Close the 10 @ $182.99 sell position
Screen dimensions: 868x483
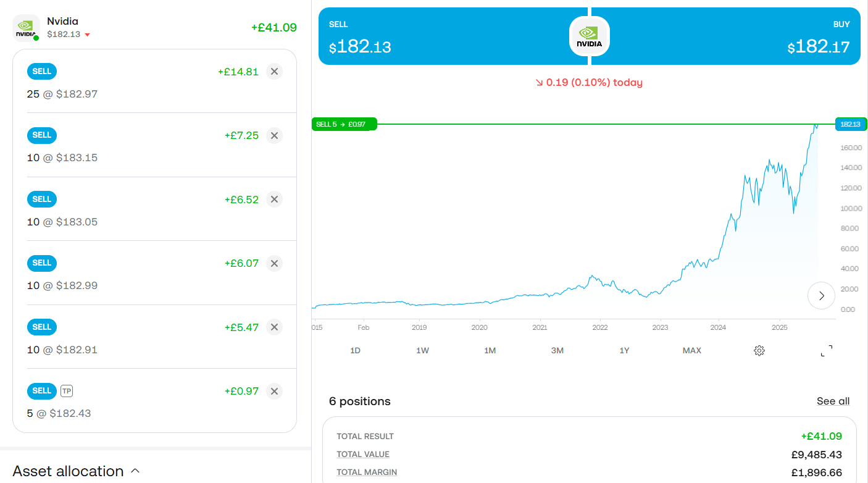point(275,263)
